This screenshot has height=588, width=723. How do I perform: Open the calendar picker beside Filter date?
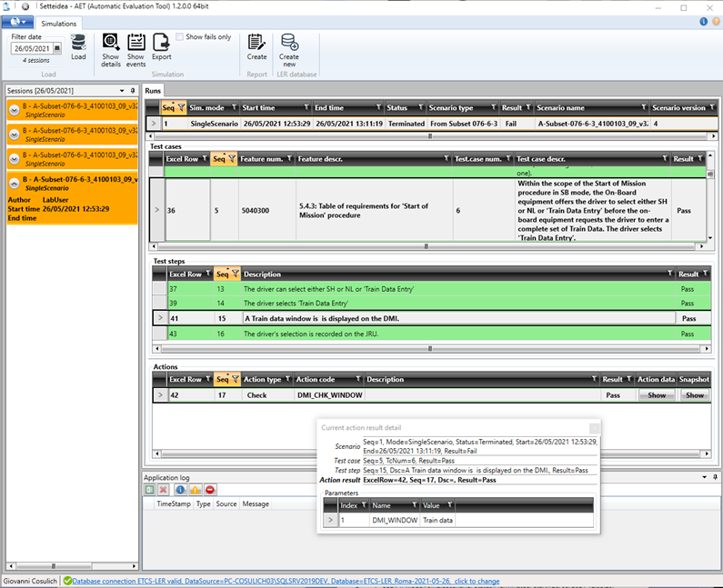click(57, 48)
